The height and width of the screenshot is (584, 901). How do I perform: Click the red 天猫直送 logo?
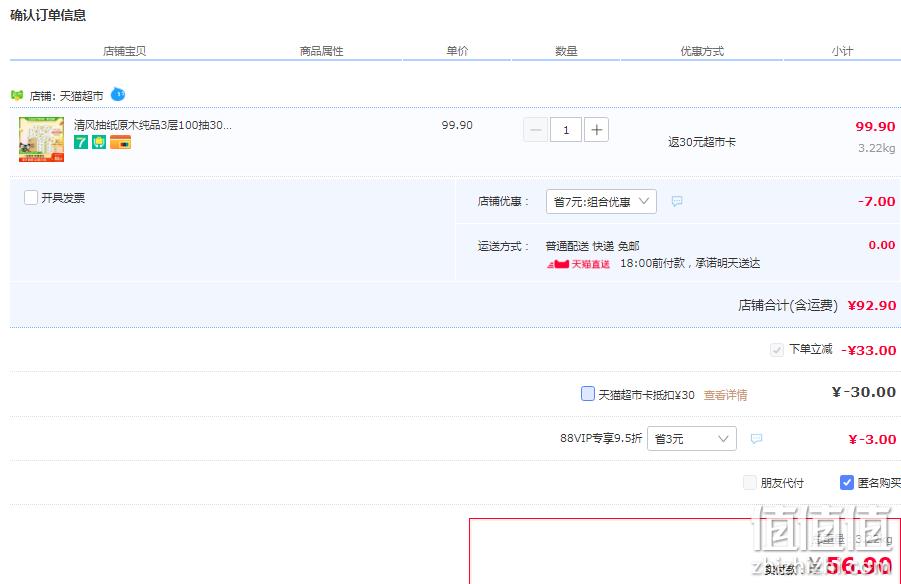578,264
